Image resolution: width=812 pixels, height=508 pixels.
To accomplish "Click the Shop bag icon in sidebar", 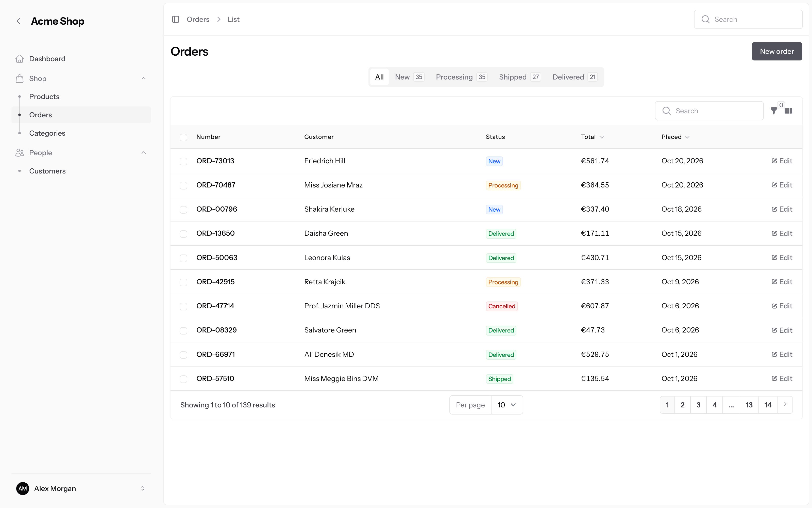I will pos(20,79).
